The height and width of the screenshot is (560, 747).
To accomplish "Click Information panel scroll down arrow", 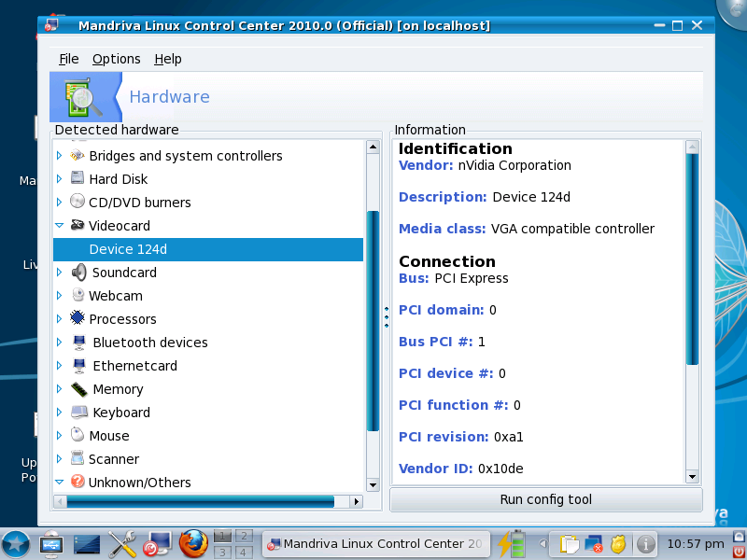I will pyautogui.click(x=692, y=476).
